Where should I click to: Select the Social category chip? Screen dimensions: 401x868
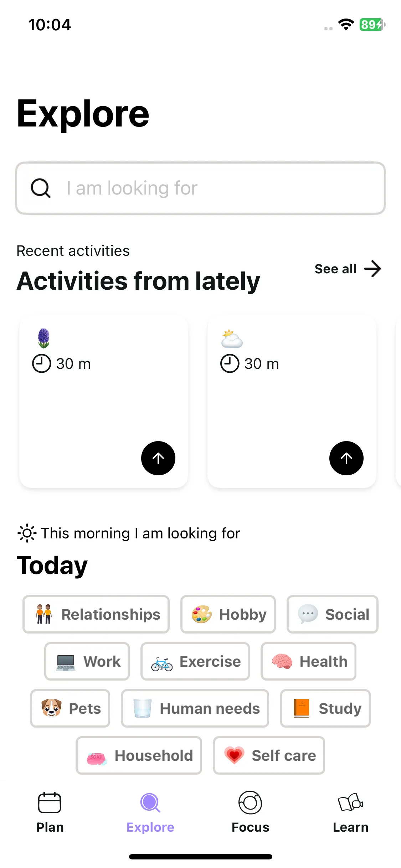333,614
